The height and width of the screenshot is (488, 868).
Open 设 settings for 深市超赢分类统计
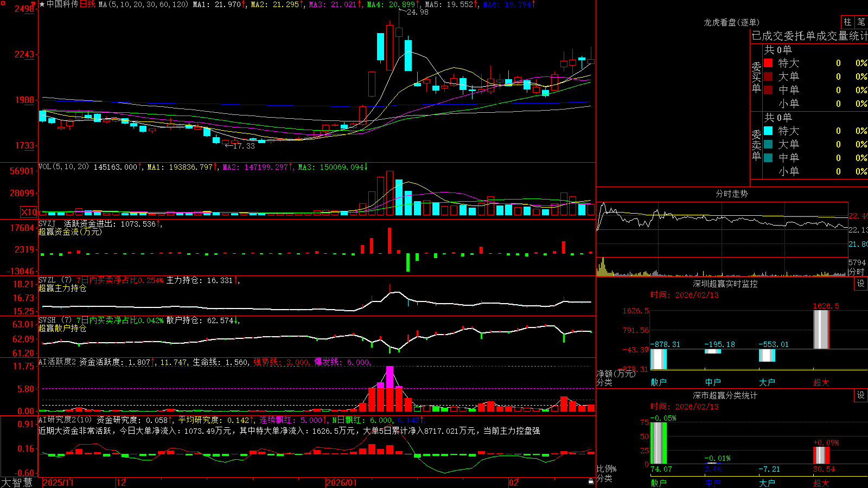(861, 395)
